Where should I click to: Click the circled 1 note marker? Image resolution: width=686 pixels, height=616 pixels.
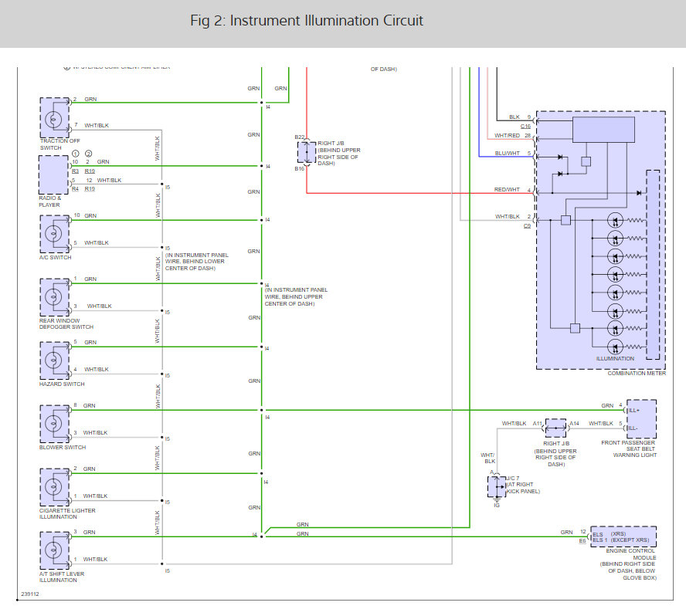pos(75,154)
